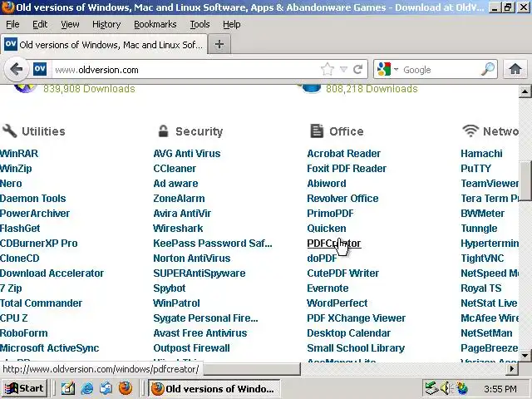532x399 pixels.
Task: Click the vertical scrollbar down arrow
Action: coord(525,356)
